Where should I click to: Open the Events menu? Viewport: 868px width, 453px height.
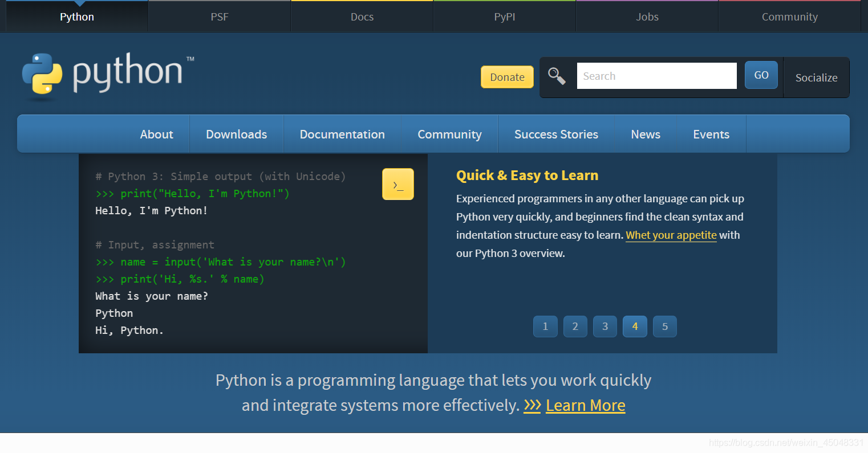coord(711,134)
